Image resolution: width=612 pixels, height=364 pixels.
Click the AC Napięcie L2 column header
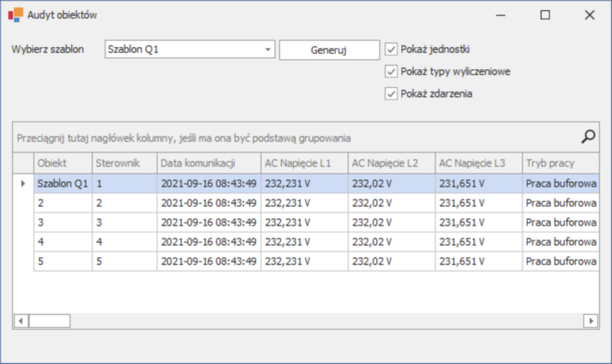392,164
